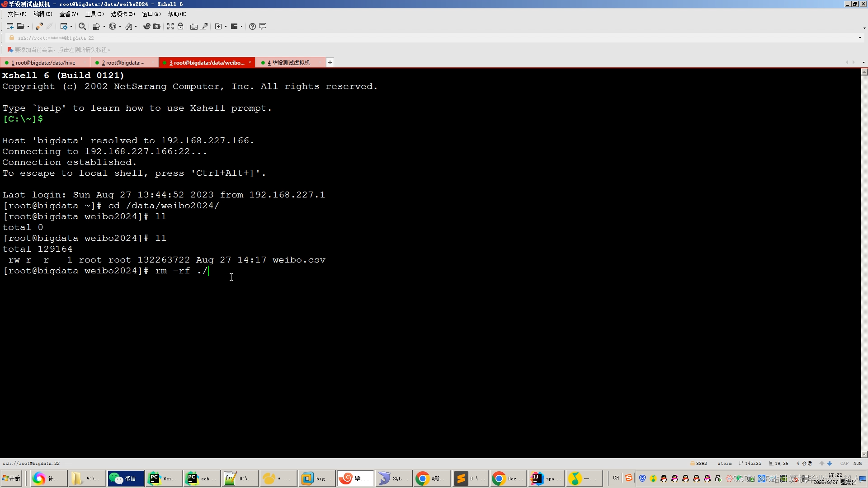Click the Help question mark icon

tap(252, 26)
